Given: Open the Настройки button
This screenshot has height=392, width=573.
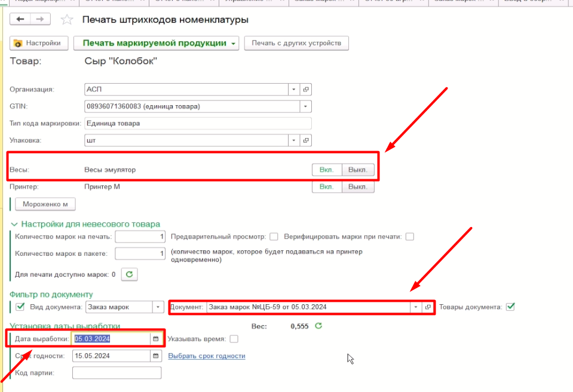Looking at the screenshot, I should pos(39,43).
